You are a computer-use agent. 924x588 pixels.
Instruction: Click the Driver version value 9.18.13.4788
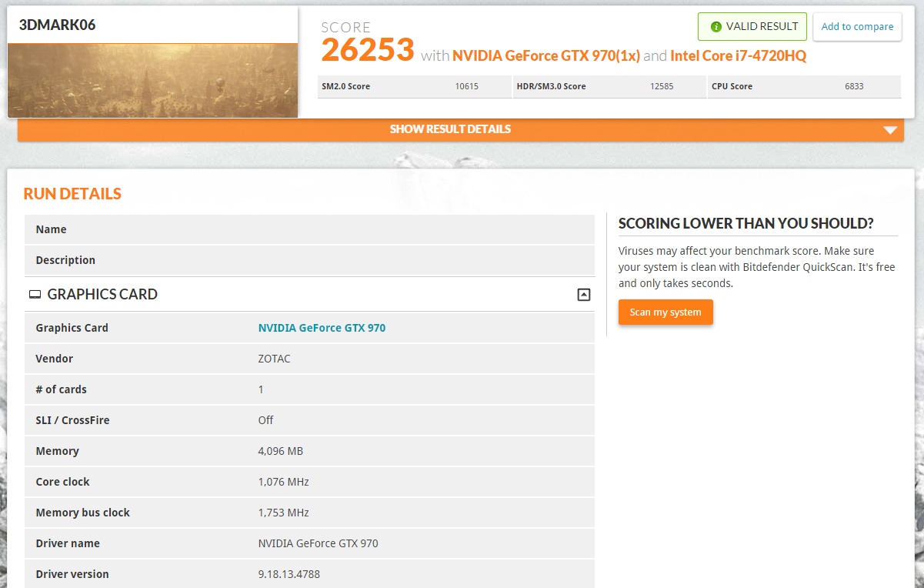289,574
